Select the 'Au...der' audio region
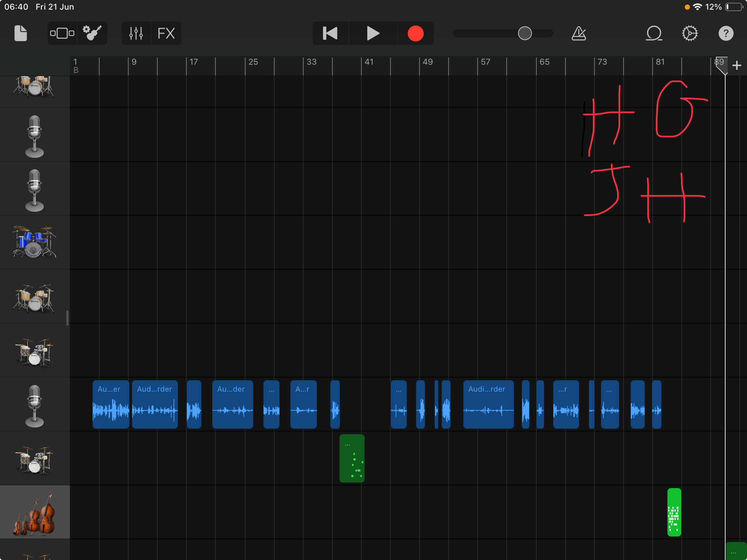Image resolution: width=747 pixels, height=560 pixels. click(232, 404)
